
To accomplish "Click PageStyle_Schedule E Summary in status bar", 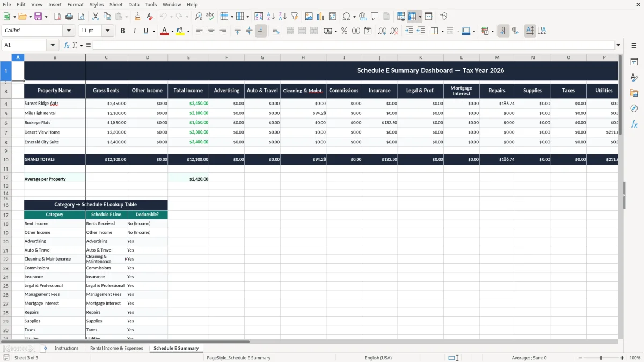I will [239, 358].
